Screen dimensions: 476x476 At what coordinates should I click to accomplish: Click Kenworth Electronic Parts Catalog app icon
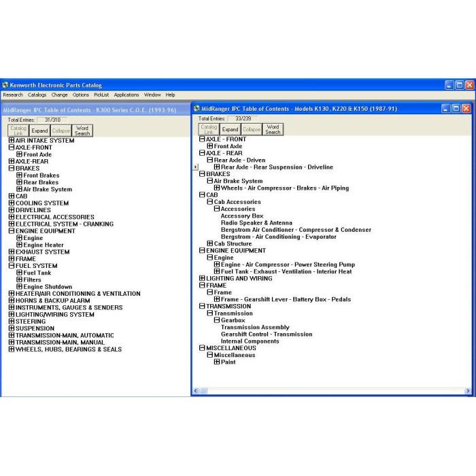(x=5, y=85)
